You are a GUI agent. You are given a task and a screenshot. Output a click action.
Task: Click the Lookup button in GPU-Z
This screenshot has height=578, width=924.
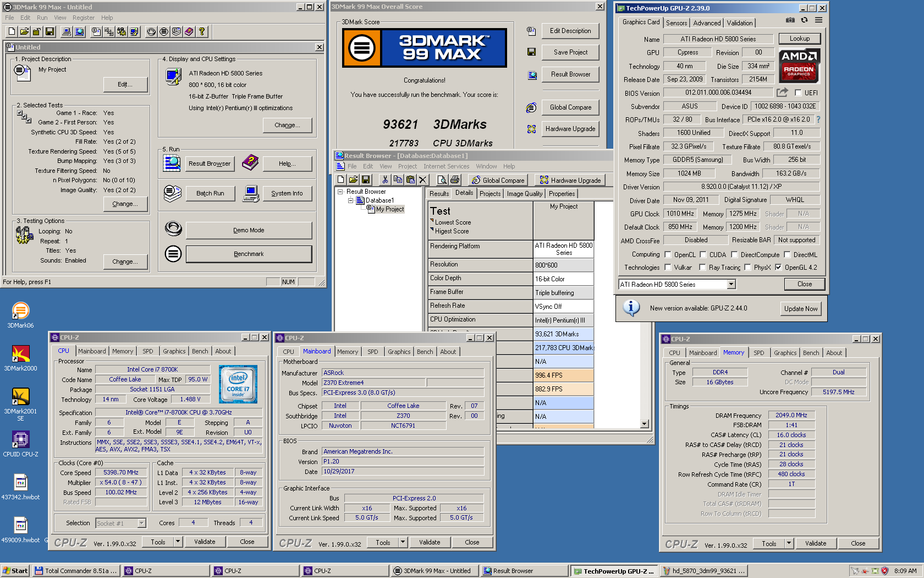click(x=800, y=39)
